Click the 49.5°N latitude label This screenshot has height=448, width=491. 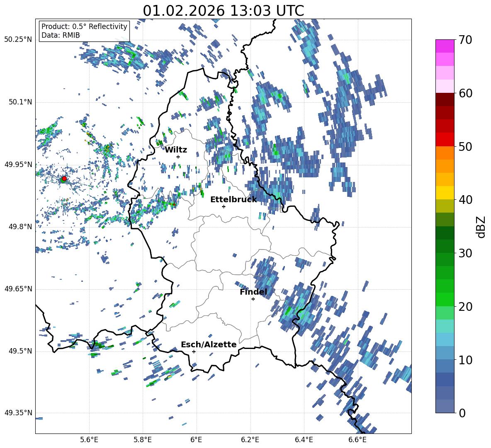click(x=20, y=351)
